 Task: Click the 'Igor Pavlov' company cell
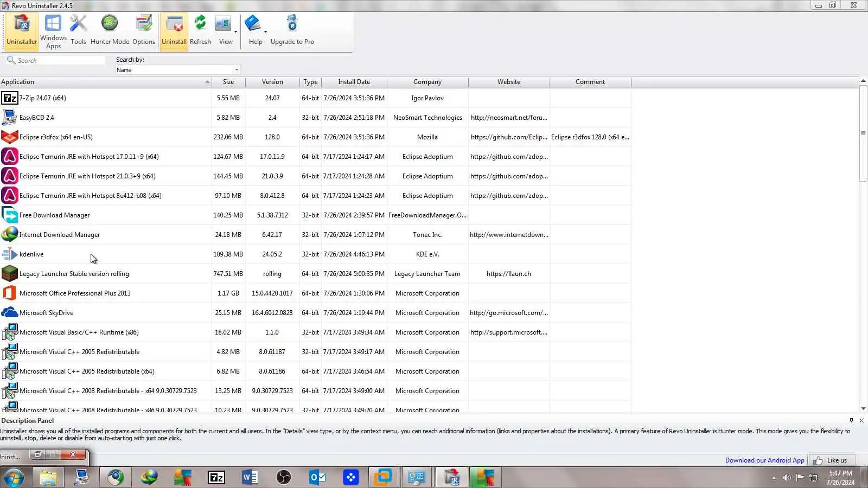[x=427, y=98]
